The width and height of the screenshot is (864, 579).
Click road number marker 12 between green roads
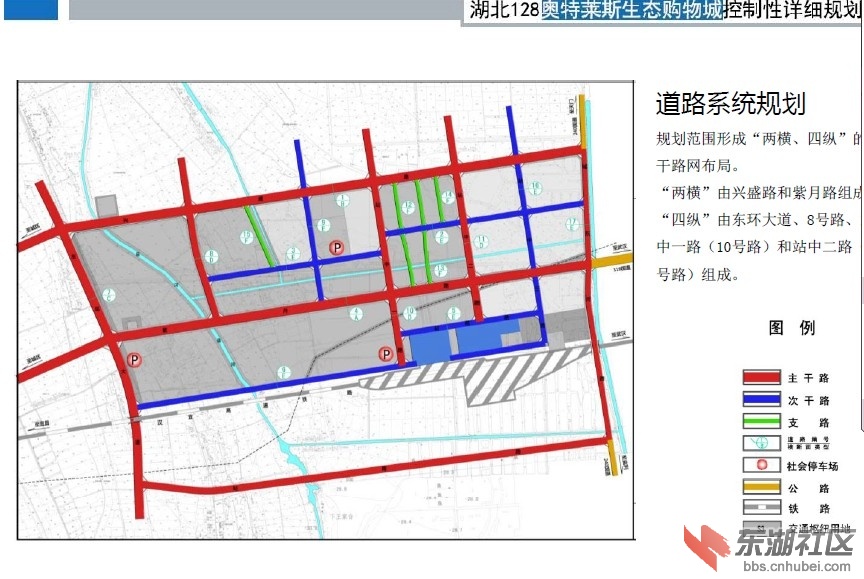click(408, 207)
